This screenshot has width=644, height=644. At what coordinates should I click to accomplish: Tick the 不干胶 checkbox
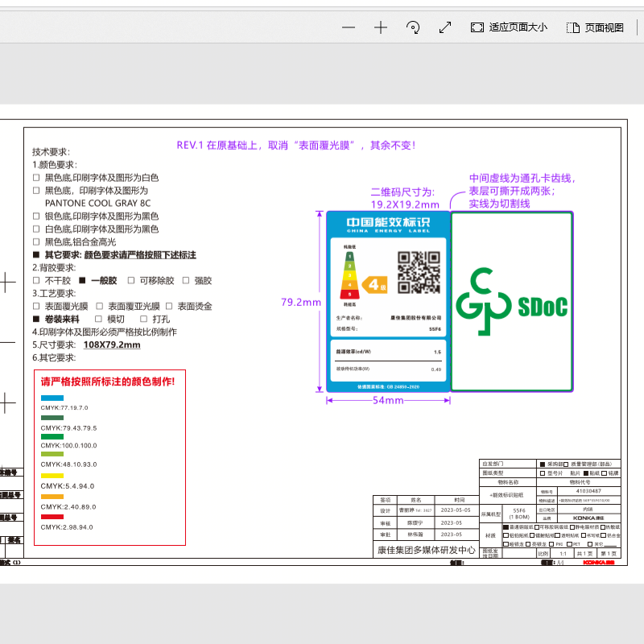[x=36, y=280]
